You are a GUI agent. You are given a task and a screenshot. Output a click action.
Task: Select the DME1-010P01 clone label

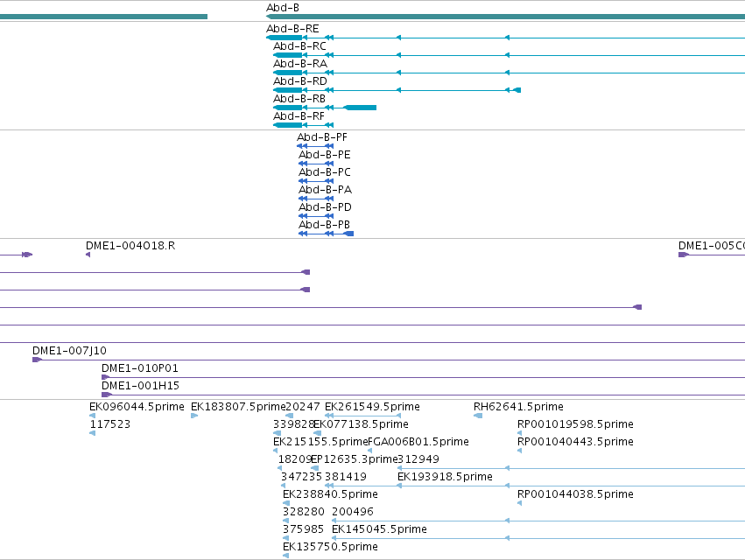(140, 368)
